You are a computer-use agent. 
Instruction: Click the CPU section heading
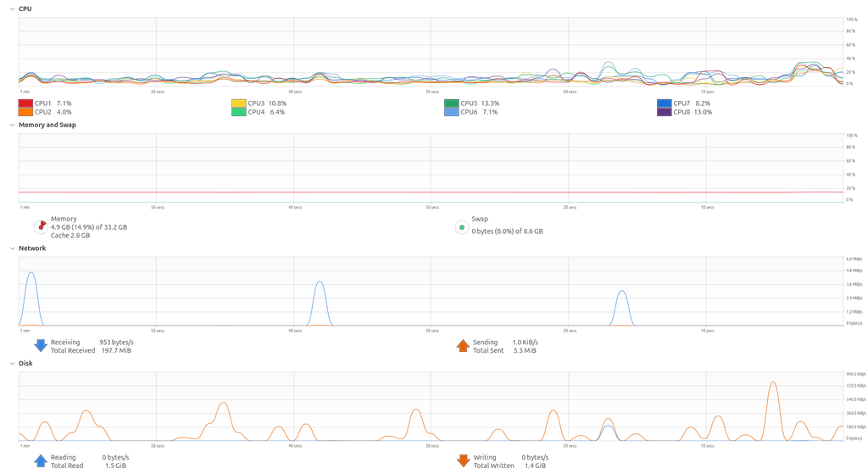tap(25, 8)
